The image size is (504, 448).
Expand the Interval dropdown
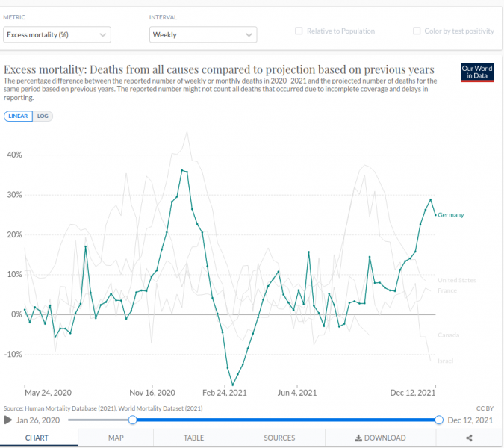point(202,34)
